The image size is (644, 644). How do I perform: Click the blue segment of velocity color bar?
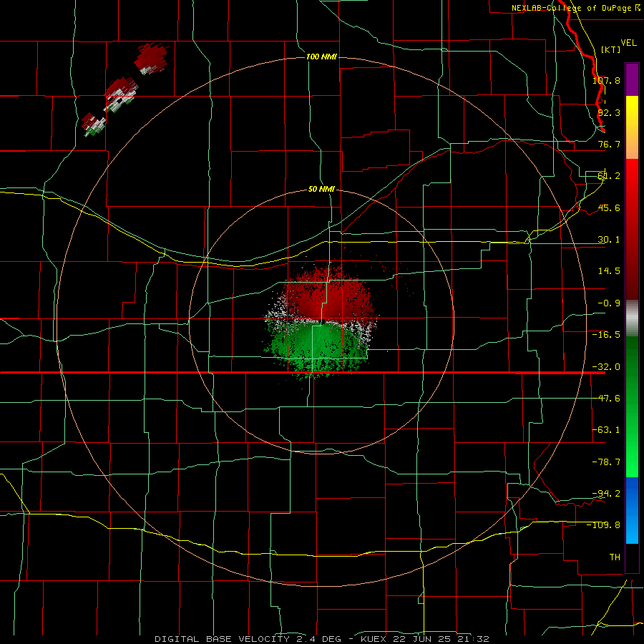[x=632, y=510]
